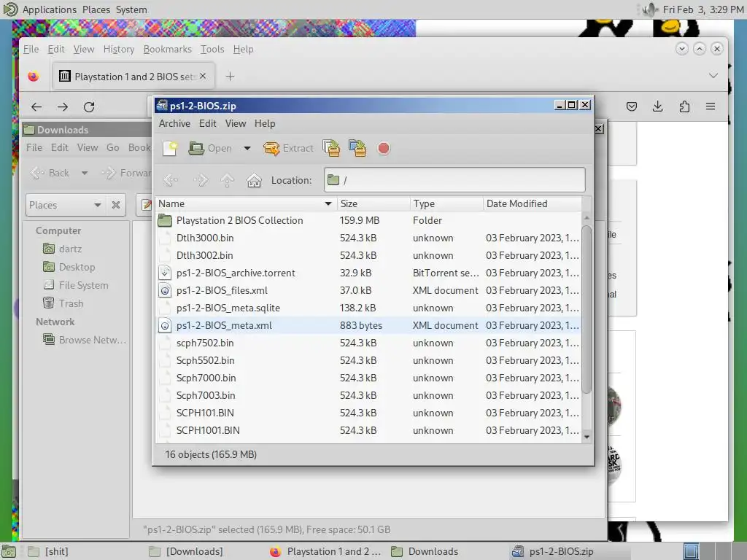Open the History menu in Firefox
747x560 pixels.
pos(119,50)
